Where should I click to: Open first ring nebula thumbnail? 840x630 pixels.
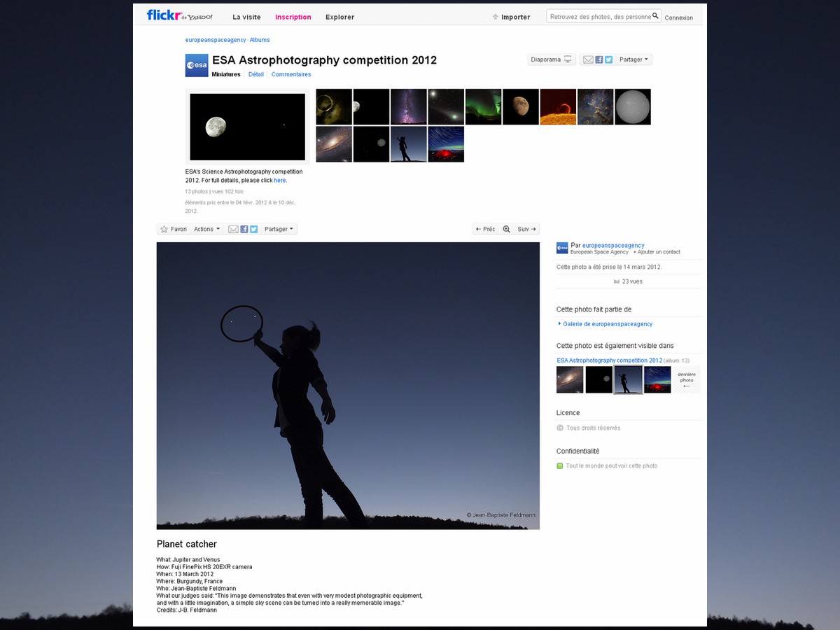point(334,106)
